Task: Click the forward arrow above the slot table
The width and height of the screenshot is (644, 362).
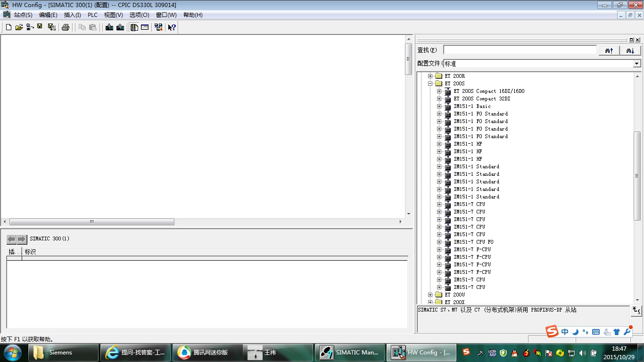Action: pos(22,239)
